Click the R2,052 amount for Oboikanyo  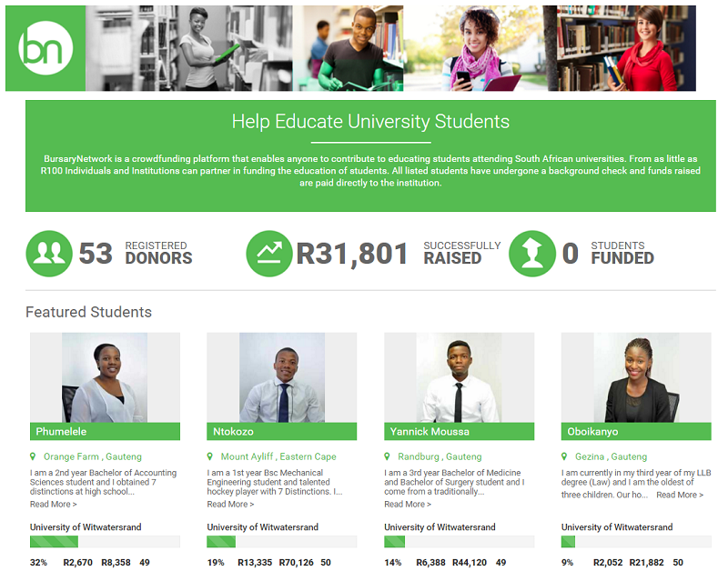[x=608, y=562]
